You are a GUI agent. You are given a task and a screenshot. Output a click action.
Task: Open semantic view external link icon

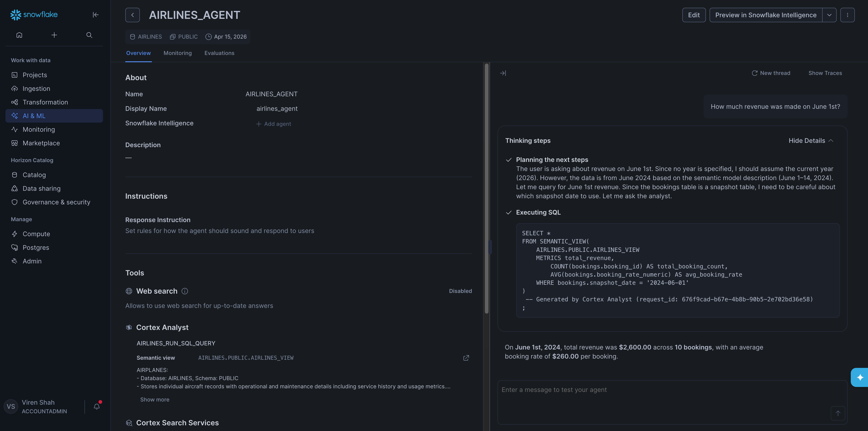point(466,358)
